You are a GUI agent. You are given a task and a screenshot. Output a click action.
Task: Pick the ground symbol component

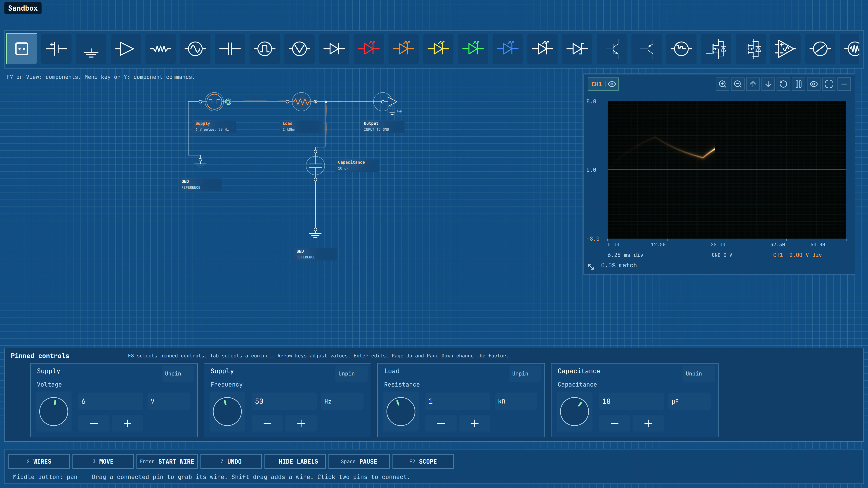(91, 49)
